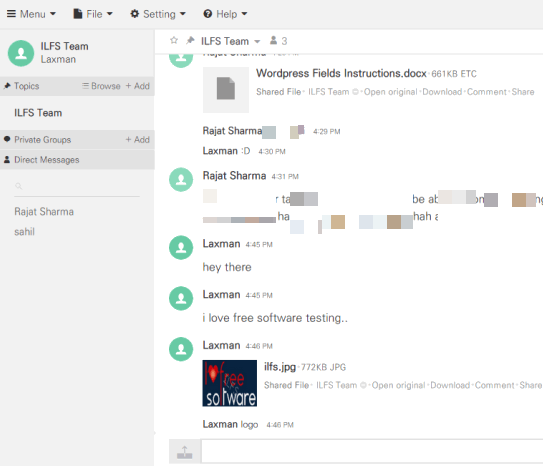Add a new topic
This screenshot has width=543, height=466.
coord(137,86)
